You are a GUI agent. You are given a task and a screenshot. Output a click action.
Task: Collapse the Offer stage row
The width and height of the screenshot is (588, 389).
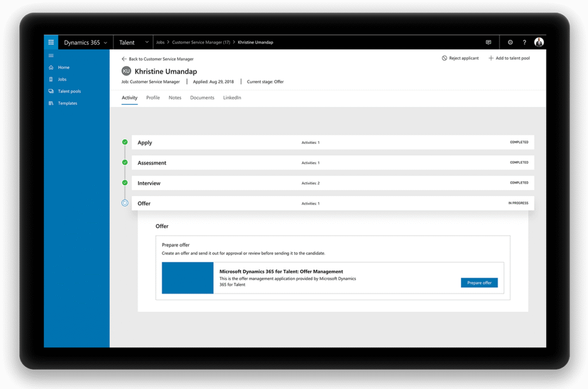pos(332,203)
